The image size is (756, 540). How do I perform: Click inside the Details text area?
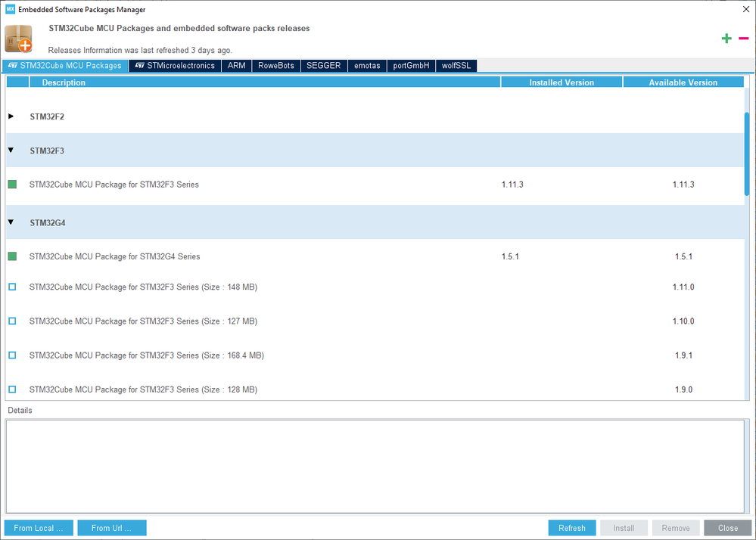(375, 467)
